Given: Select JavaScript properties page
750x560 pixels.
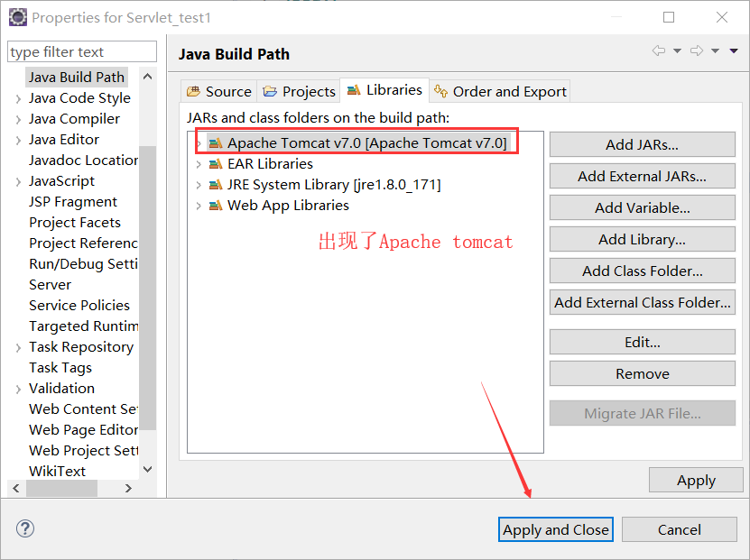Looking at the screenshot, I should (61, 181).
